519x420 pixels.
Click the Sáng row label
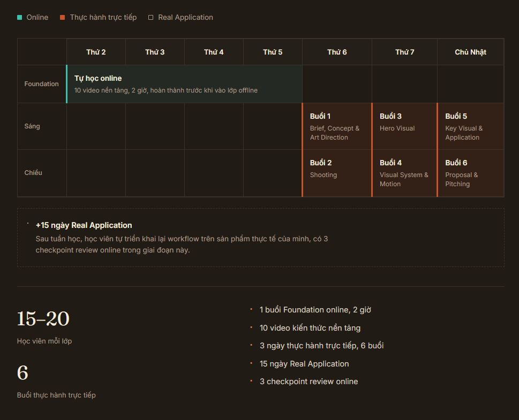[32, 126]
